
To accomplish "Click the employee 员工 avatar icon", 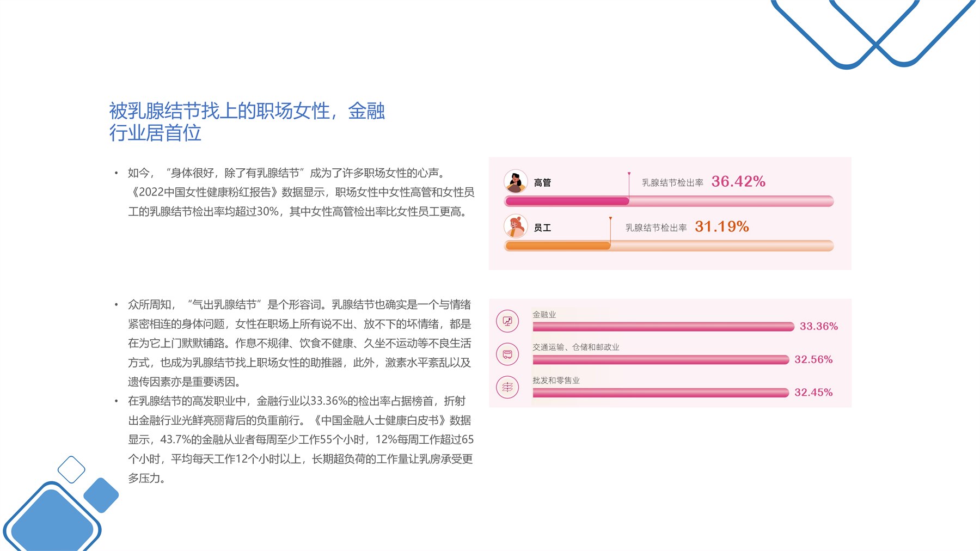I will click(516, 226).
